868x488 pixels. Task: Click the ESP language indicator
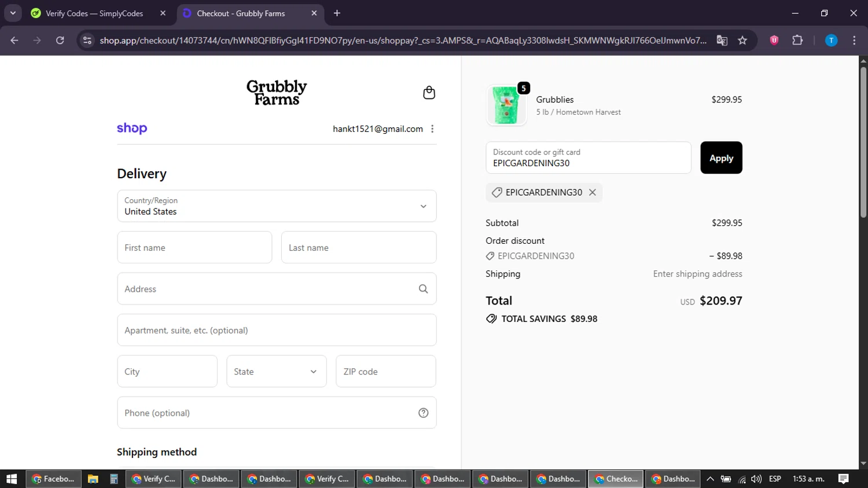(x=775, y=479)
